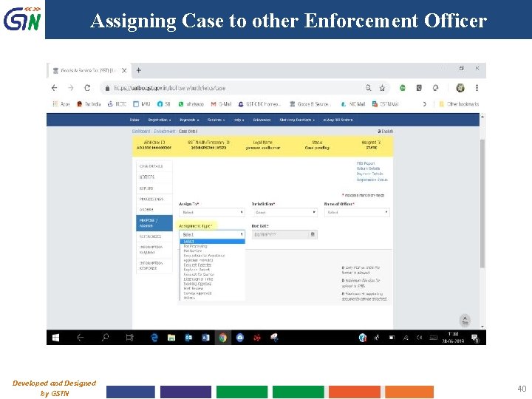The height and width of the screenshot is (399, 532).
Task: Collapse the Assignment Type dropdown
Action: tap(212, 234)
